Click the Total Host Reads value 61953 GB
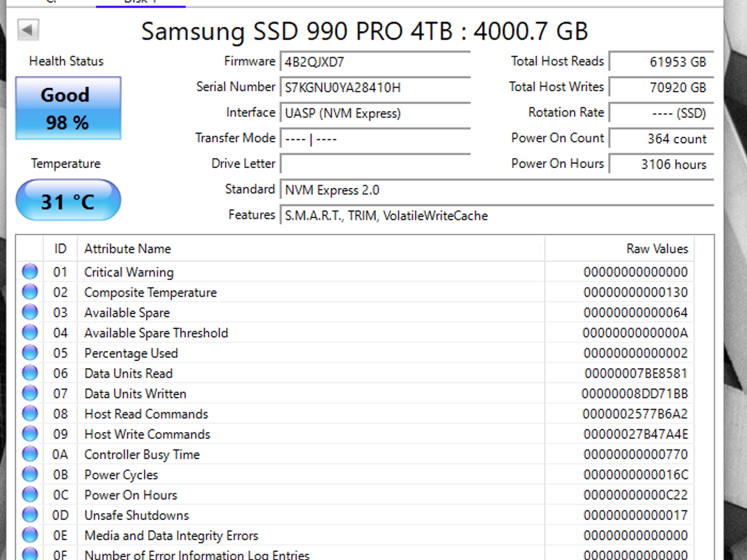Image resolution: width=747 pixels, height=560 pixels. coord(661,62)
